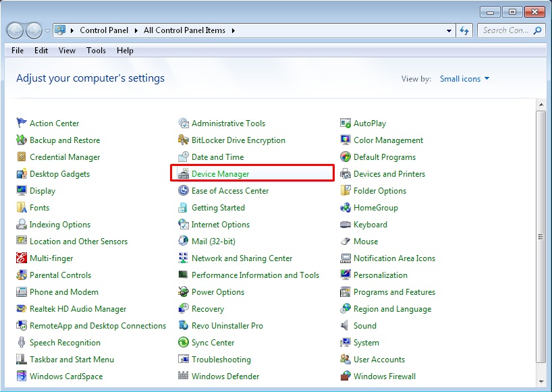This screenshot has height=392, width=552.
Task: Click the Sync Center green icon
Action: point(184,342)
